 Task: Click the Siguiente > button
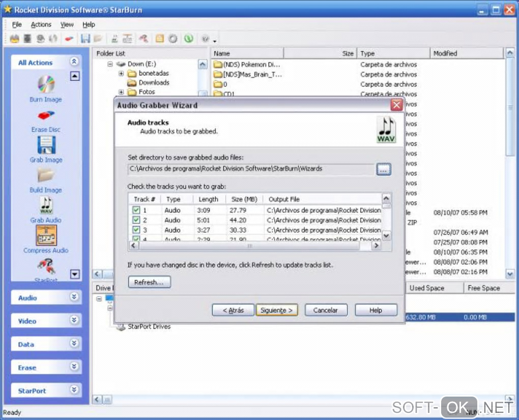(x=276, y=310)
